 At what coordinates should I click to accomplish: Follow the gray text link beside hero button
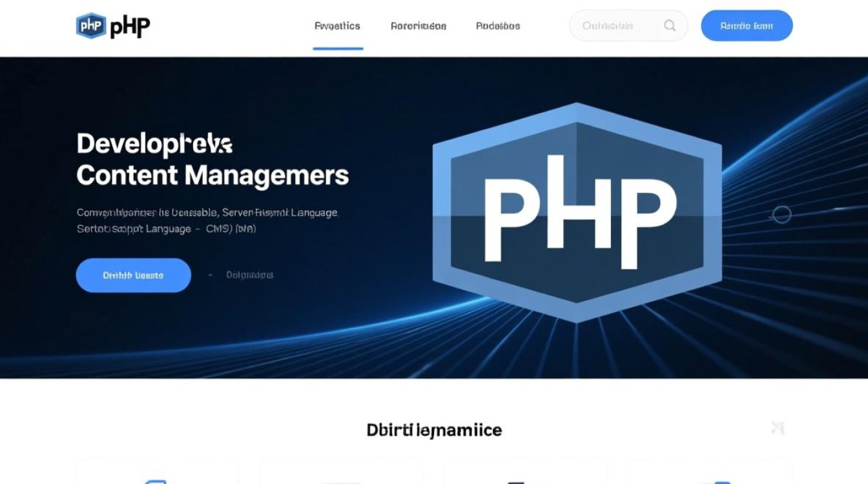(x=249, y=275)
